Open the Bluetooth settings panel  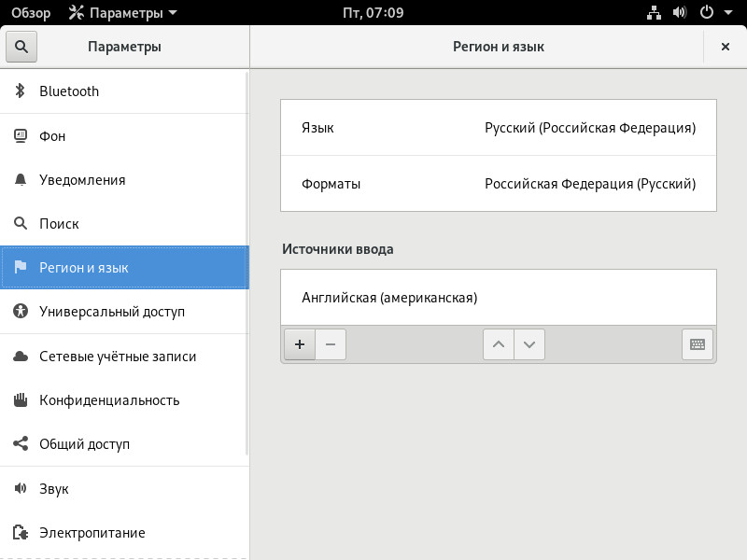(x=124, y=91)
